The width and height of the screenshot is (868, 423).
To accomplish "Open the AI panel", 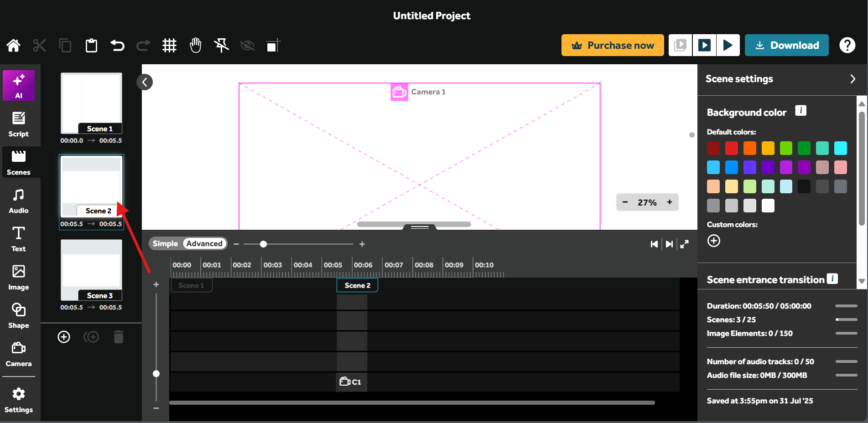I will click(18, 85).
